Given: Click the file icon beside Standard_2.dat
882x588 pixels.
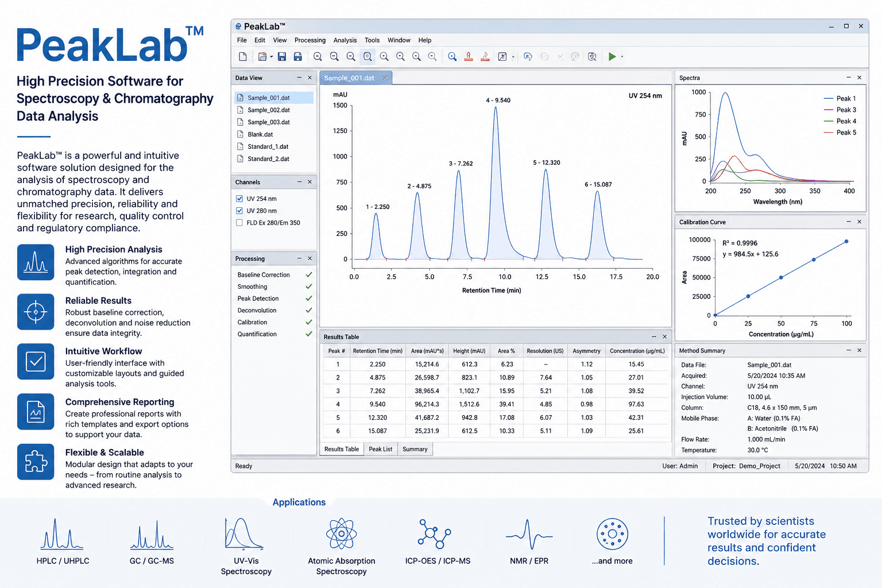Looking at the screenshot, I should tap(240, 158).
